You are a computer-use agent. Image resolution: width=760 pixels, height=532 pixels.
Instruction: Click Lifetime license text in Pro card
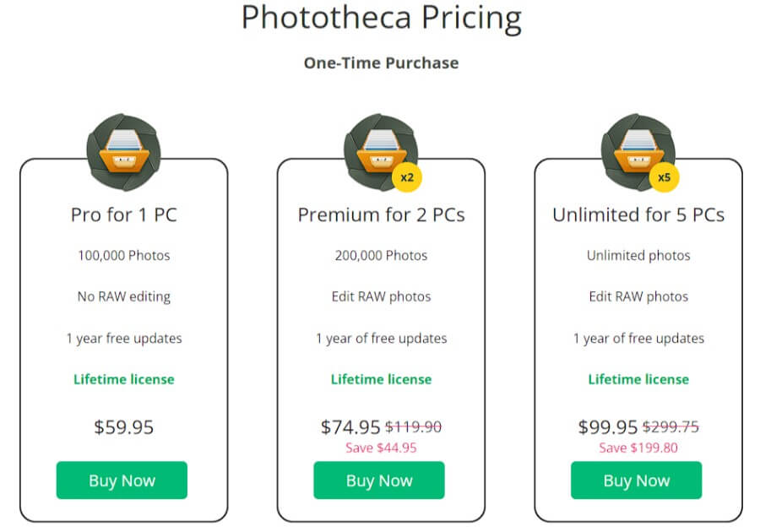[123, 379]
